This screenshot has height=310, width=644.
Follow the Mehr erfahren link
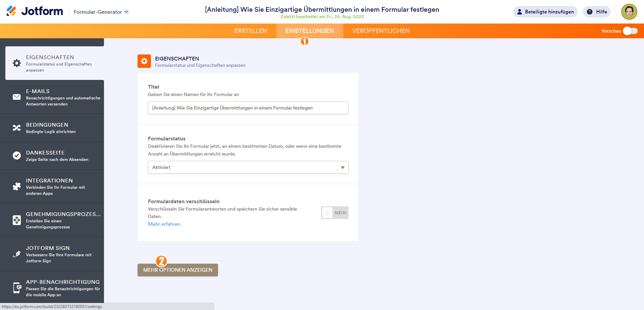click(164, 224)
